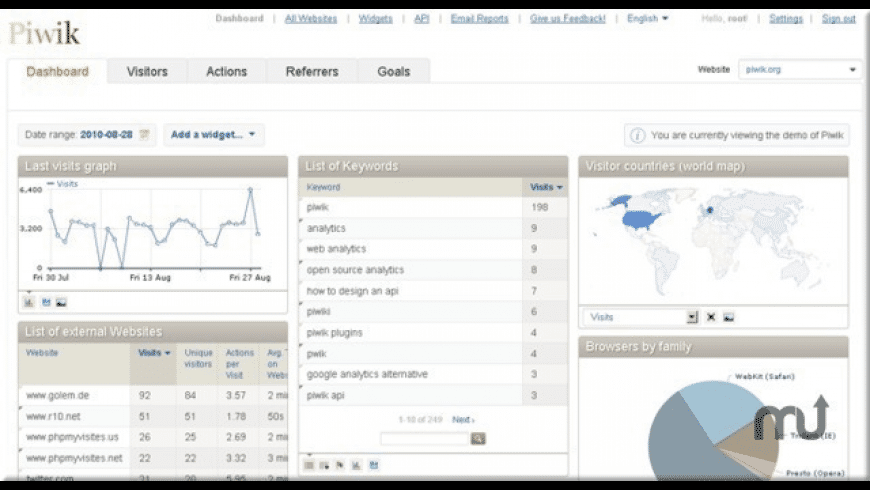Click www.phpmyvisites.net website row
Viewport: 870px width, 490px height.
[153, 458]
